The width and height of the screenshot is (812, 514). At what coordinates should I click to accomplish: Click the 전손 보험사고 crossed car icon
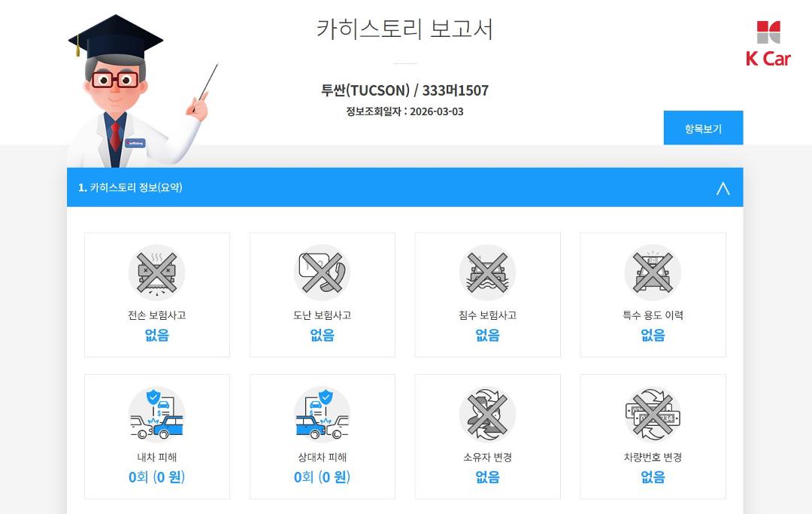click(x=157, y=272)
